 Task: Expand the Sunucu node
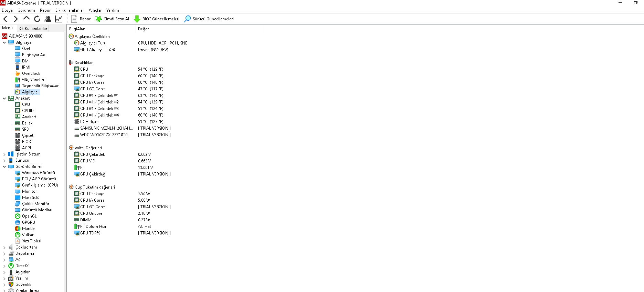[4, 161]
